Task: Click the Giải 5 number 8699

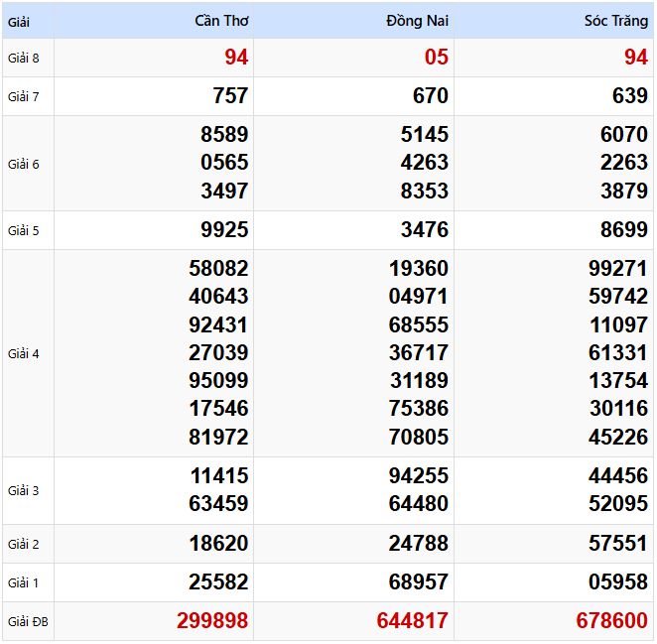Action: click(624, 230)
